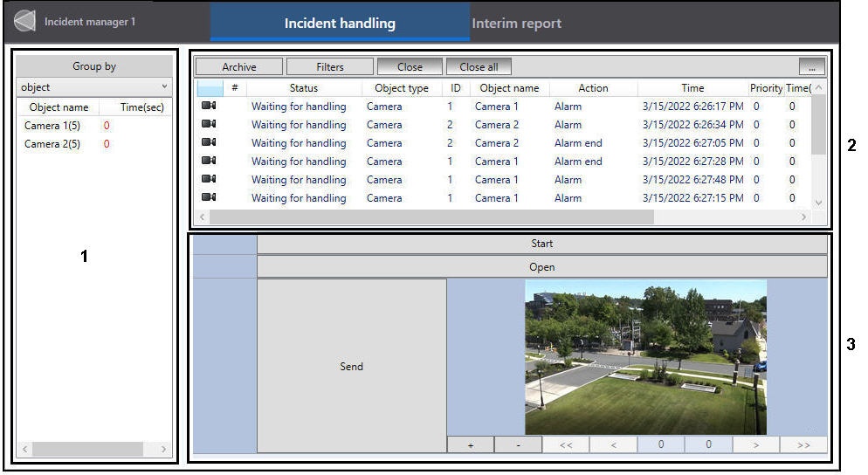Click the plus zoom button under video

click(x=470, y=444)
